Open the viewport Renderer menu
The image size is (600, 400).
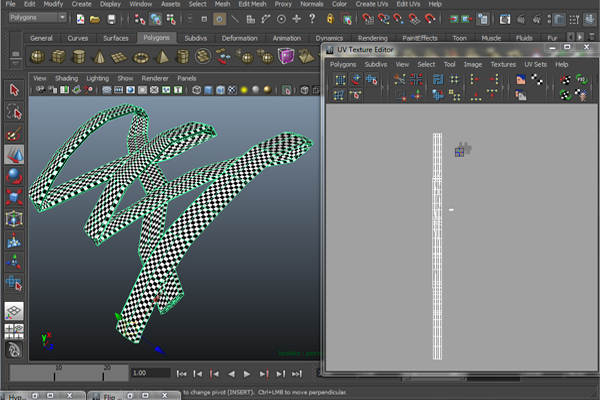155,78
